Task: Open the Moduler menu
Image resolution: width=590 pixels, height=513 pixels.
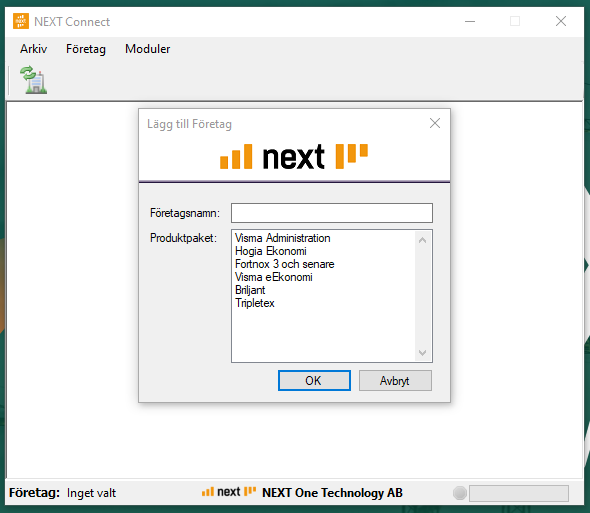Action: (x=148, y=49)
